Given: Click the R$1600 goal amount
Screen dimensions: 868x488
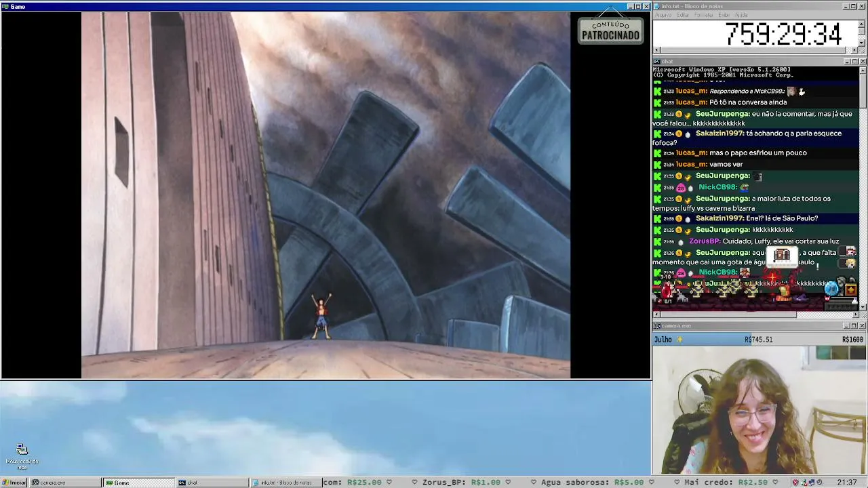Looking at the screenshot, I should click(x=852, y=339).
